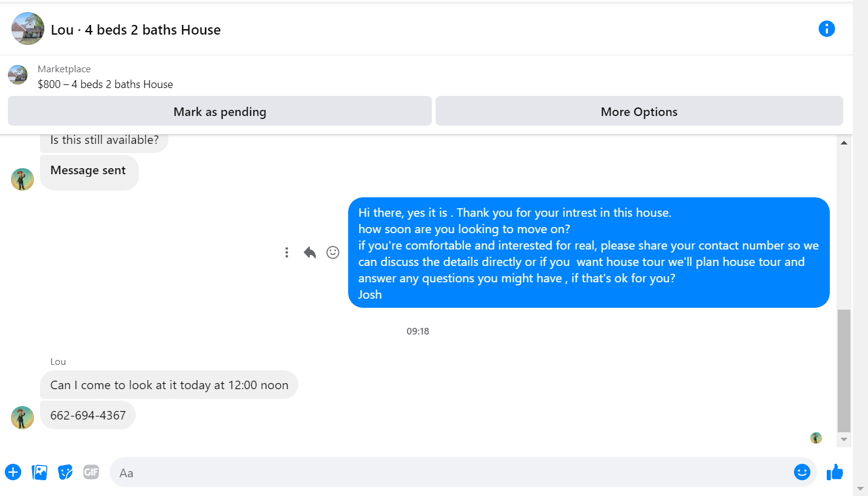Reply to Josh's message with arrow icon
The width and height of the screenshot is (868, 496).
(x=310, y=253)
